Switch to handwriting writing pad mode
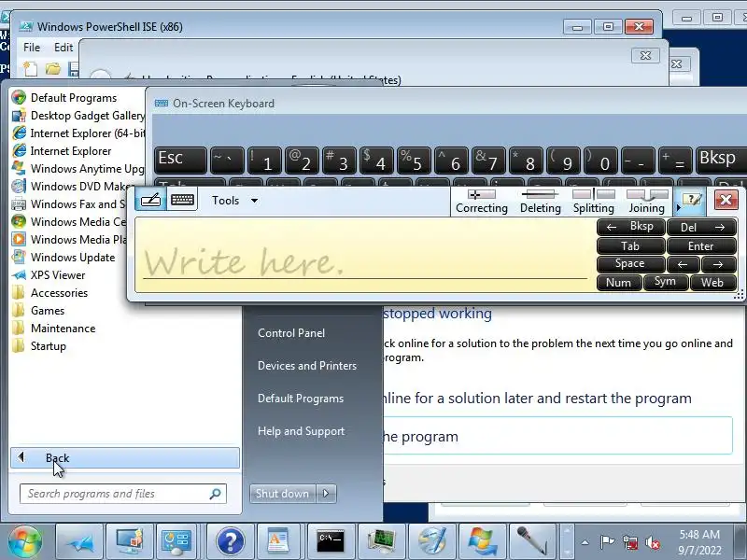 pos(150,200)
